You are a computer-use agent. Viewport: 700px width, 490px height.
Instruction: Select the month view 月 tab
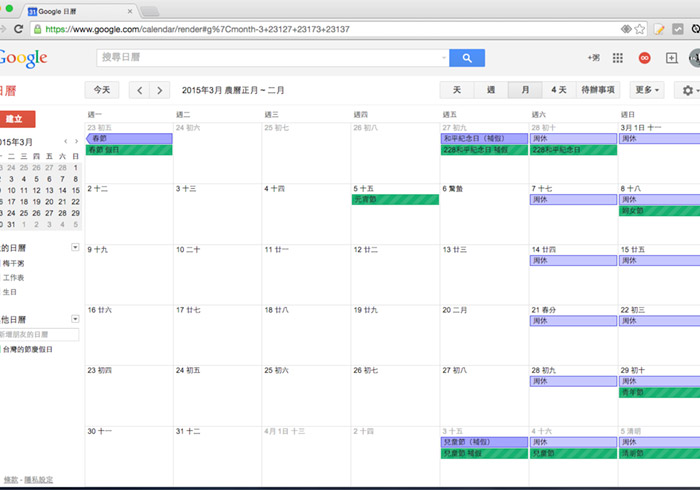coord(525,90)
